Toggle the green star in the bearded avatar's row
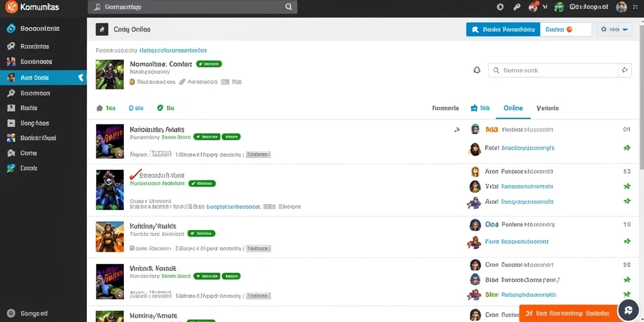The image size is (644, 322). coord(627,148)
